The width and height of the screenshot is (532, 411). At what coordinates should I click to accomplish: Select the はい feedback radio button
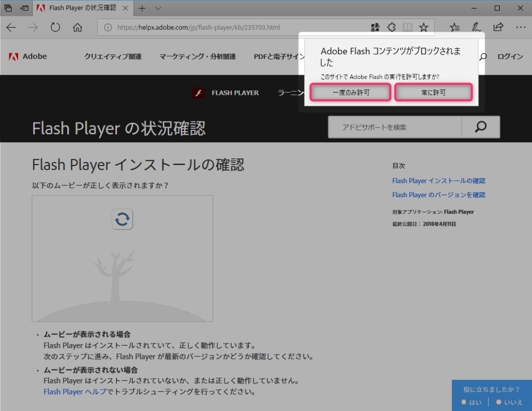tap(464, 402)
